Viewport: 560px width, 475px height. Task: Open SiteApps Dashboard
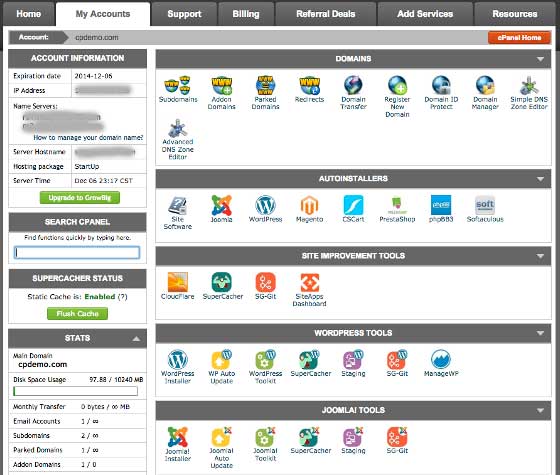(x=309, y=290)
